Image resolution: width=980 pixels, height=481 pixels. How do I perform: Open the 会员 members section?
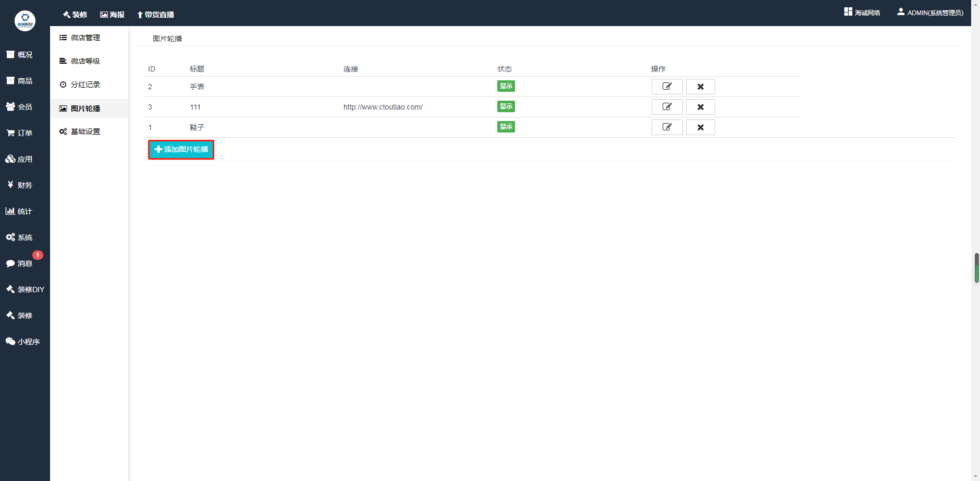(19, 107)
